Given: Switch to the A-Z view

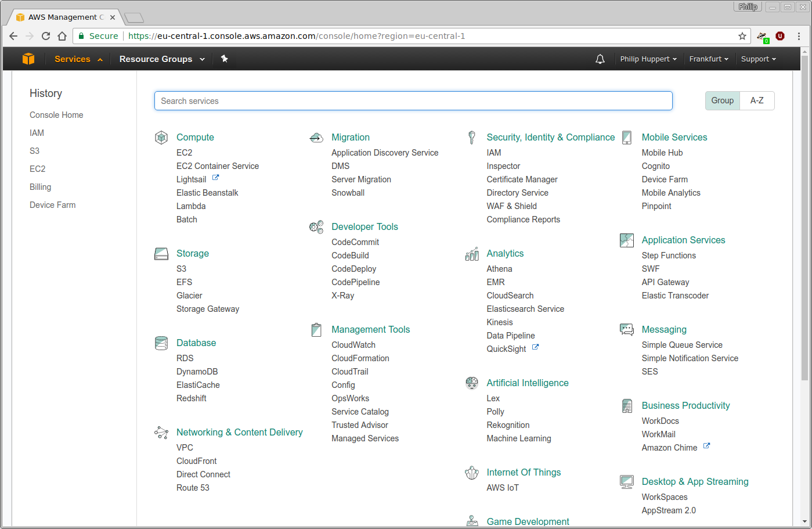Looking at the screenshot, I should pyautogui.click(x=757, y=100).
